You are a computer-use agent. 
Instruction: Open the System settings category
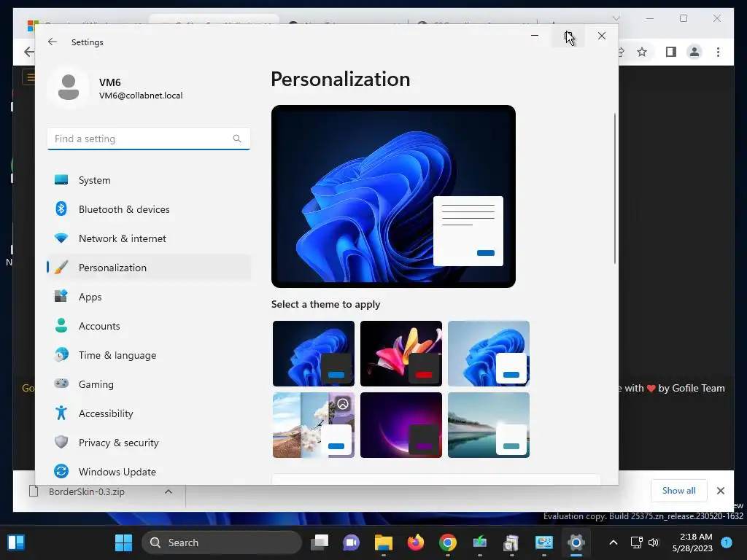(149, 180)
